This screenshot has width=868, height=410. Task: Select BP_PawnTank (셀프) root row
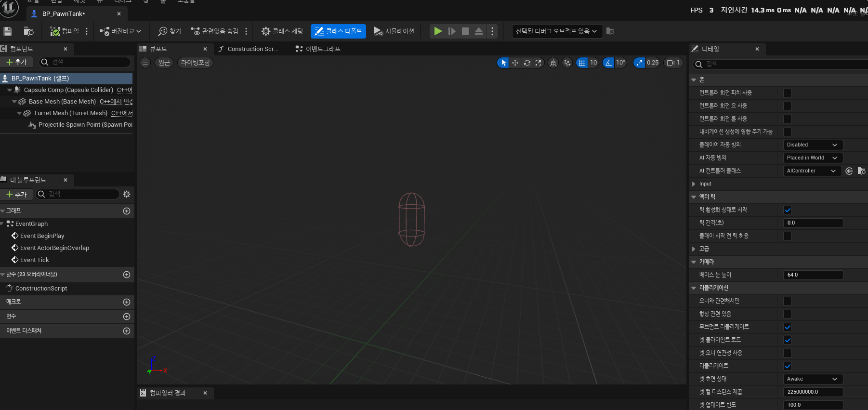(x=66, y=79)
